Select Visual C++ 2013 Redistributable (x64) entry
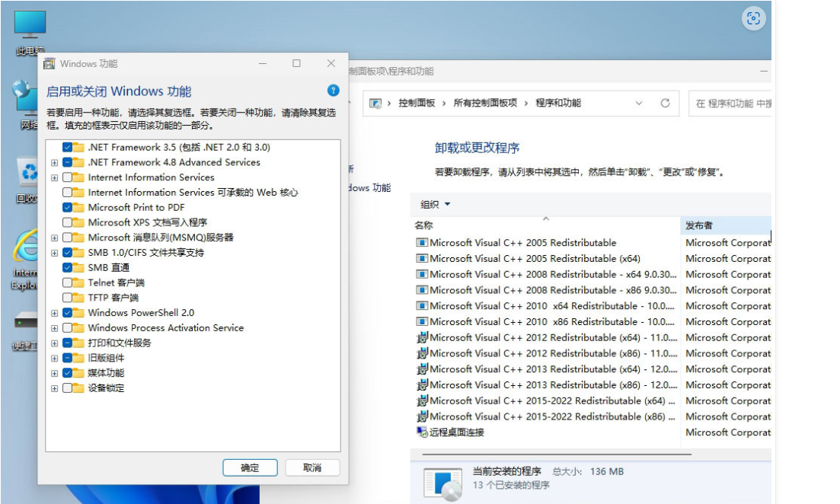This screenshot has width=840, height=504. (545, 369)
